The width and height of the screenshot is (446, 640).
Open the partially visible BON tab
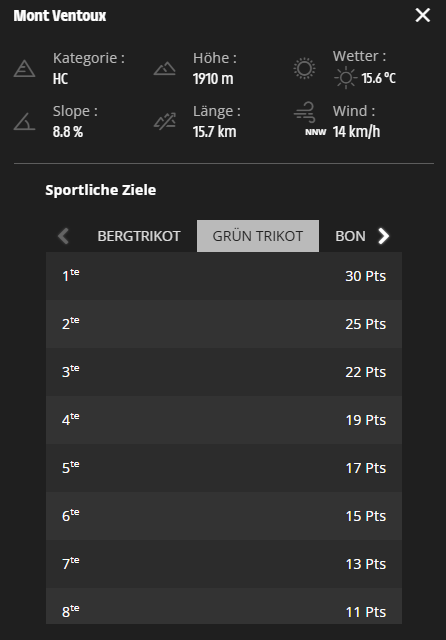350,236
